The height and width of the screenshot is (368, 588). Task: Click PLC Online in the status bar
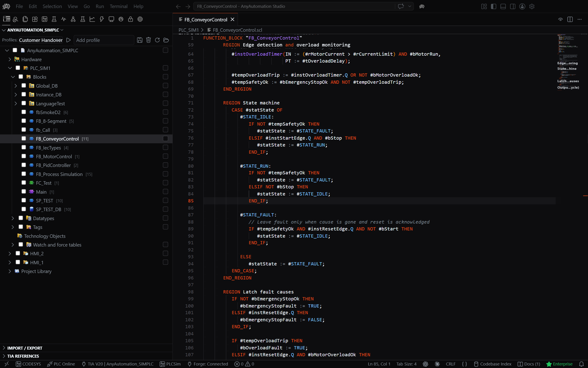point(61,364)
